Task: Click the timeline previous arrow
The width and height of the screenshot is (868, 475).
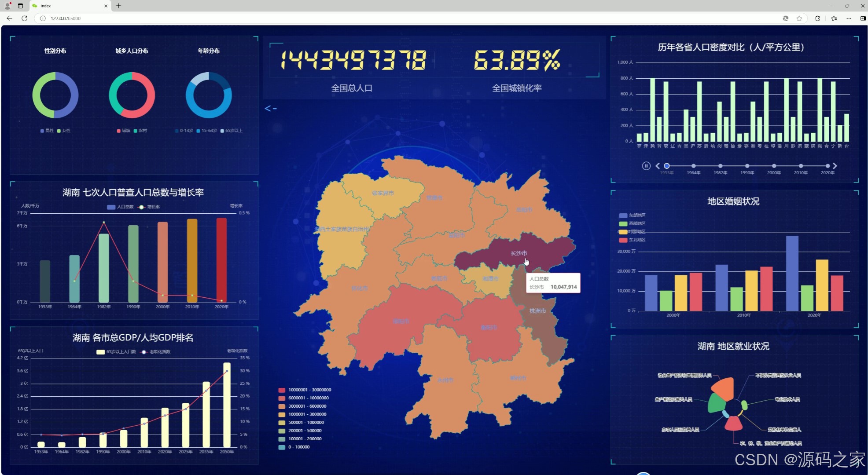Action: (x=658, y=166)
